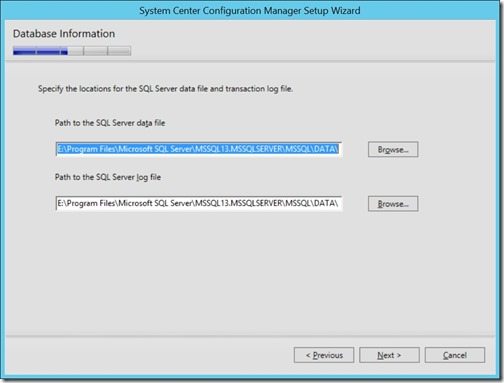Click the instruction text about file locations

(x=165, y=89)
